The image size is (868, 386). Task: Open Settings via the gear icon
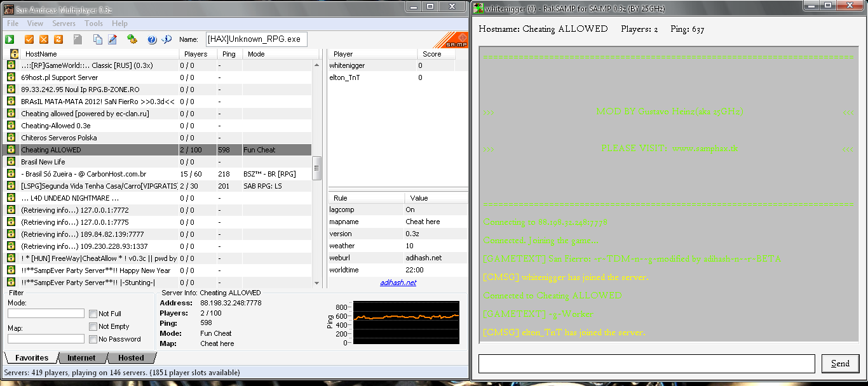pyautogui.click(x=132, y=39)
